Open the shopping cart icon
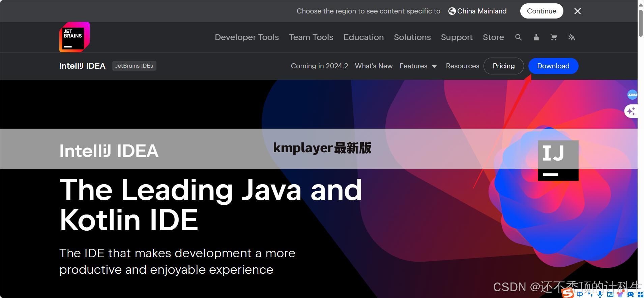This screenshot has height=298, width=644. [x=554, y=37]
